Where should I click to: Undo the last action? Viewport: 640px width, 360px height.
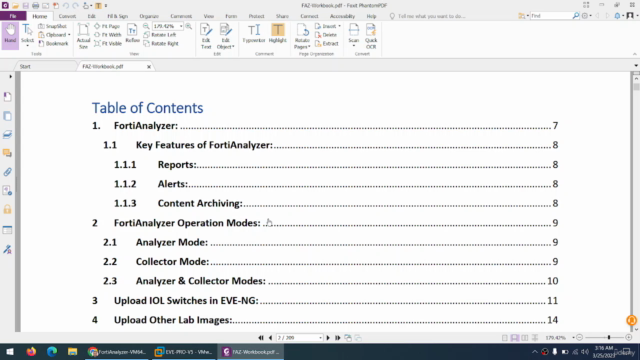point(66,6)
